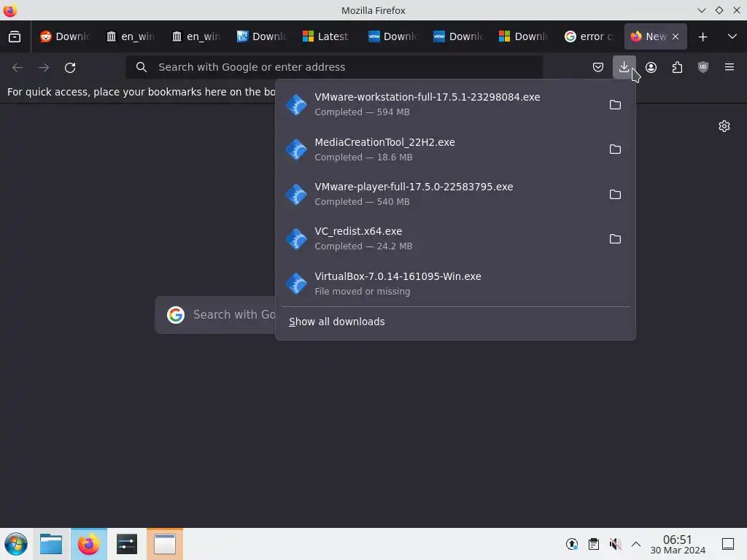Open a new tab with plus button
The image size is (747, 560).
[x=703, y=36]
